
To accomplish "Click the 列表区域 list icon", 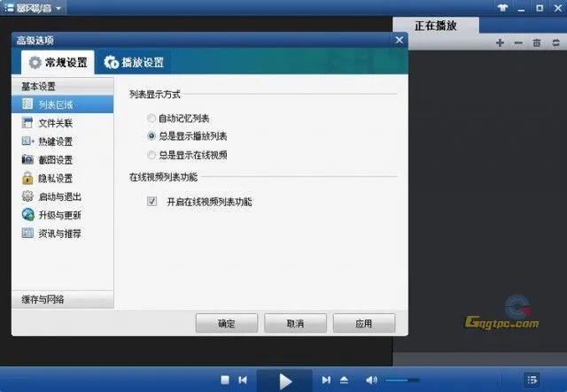I will [27, 104].
